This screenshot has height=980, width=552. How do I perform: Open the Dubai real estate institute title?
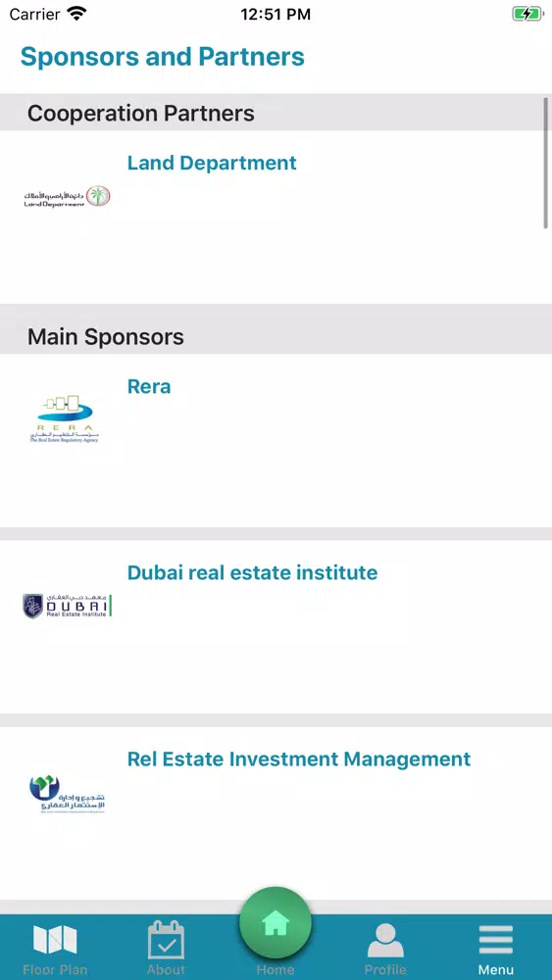[252, 572]
